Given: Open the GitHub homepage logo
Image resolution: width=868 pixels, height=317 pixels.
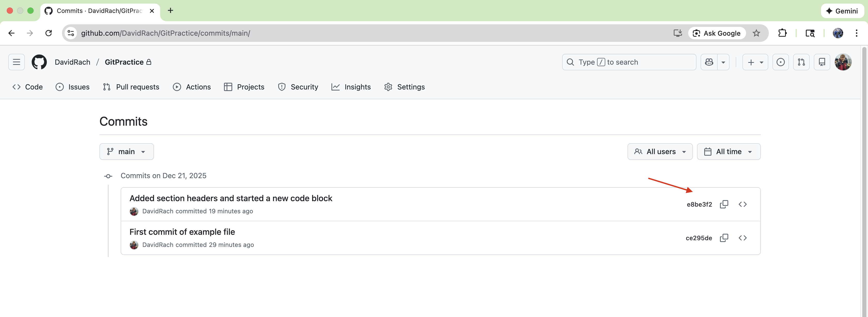Looking at the screenshot, I should (x=39, y=62).
